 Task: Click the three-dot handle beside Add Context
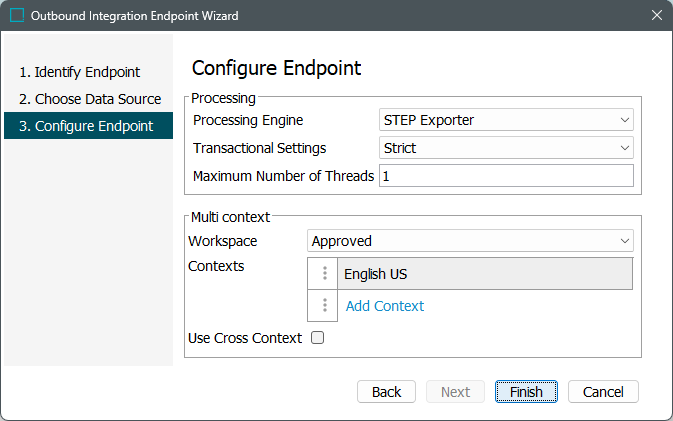coord(325,306)
